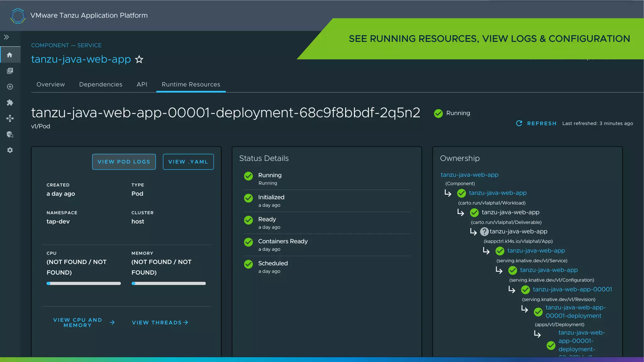Open the security scan shield sidebar icon
Image resolution: width=644 pixels, height=362 pixels.
(10, 134)
